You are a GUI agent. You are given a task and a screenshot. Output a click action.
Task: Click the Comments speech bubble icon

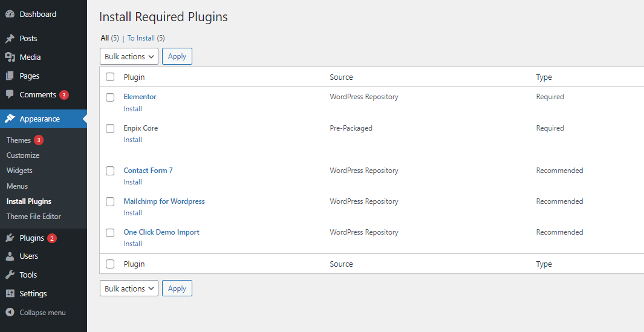[10, 95]
